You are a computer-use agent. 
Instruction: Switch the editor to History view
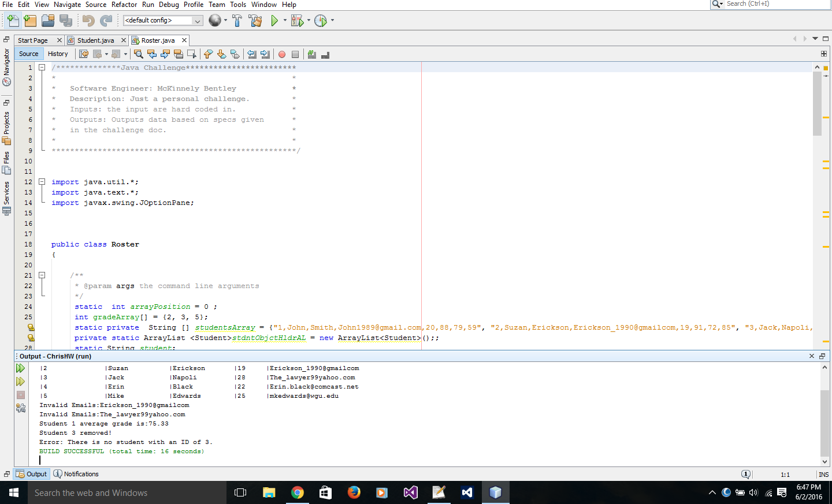[58, 54]
